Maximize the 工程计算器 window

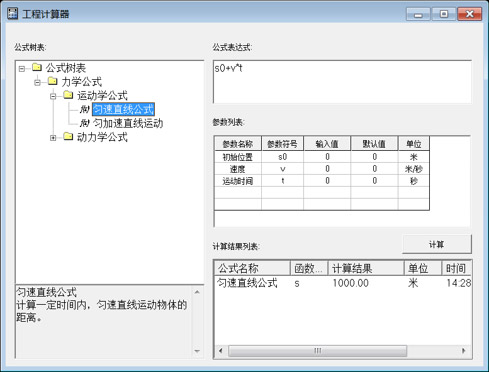444,14
